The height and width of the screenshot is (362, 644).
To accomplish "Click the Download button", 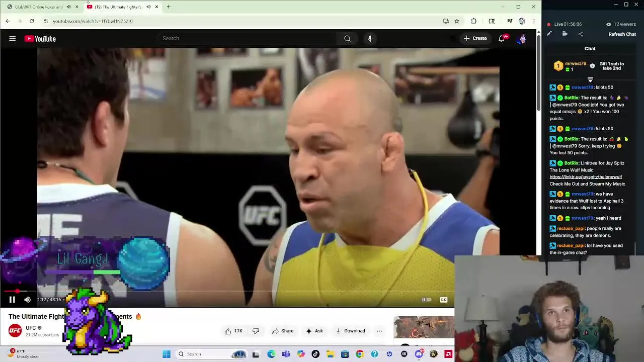I will (350, 331).
